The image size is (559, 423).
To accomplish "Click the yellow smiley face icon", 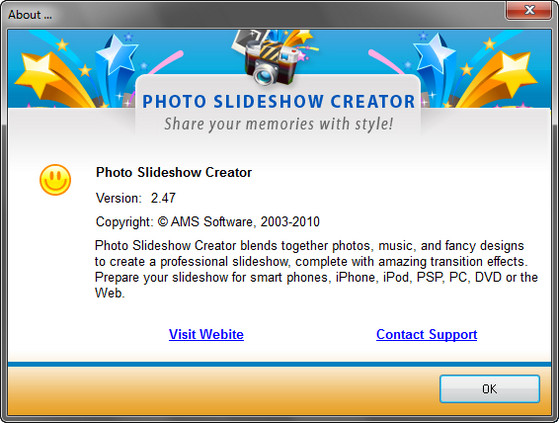I will click(55, 180).
